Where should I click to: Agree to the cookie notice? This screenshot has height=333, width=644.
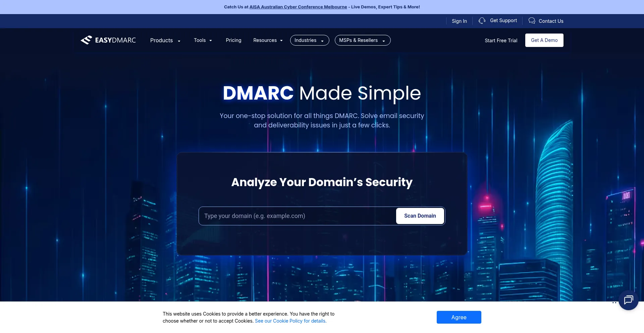tap(459, 317)
